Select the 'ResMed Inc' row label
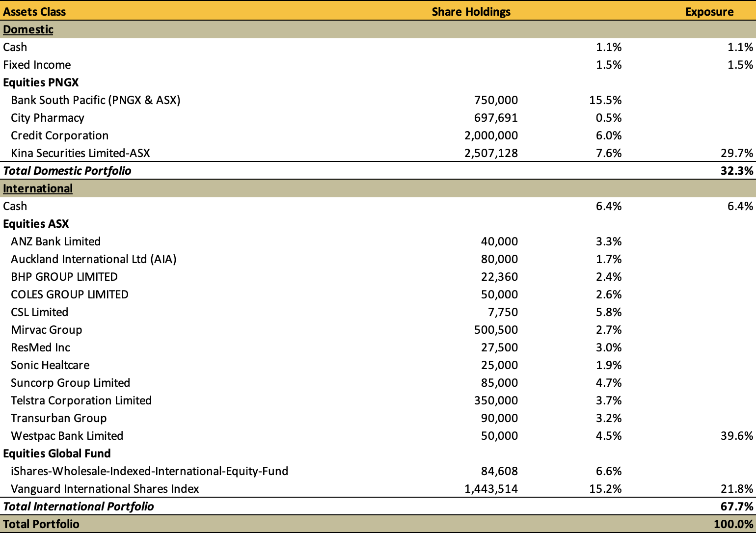The width and height of the screenshot is (756, 533). point(40,347)
